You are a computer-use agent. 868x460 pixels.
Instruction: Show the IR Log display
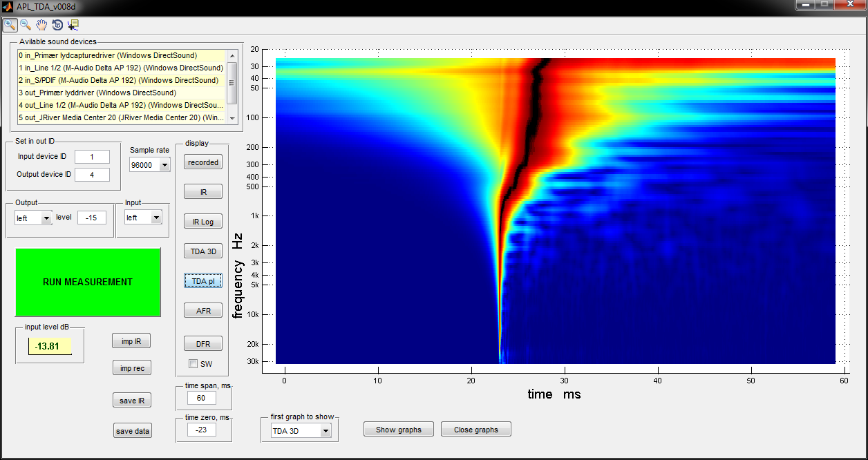(203, 222)
